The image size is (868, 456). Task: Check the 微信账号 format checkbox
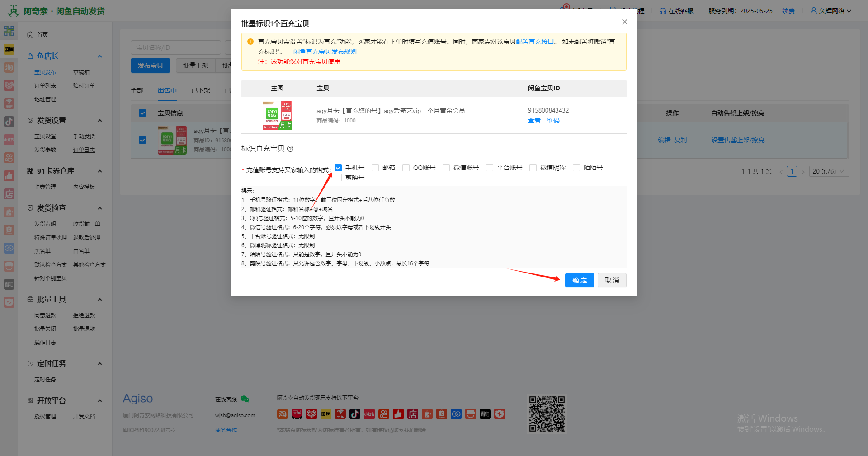(446, 168)
